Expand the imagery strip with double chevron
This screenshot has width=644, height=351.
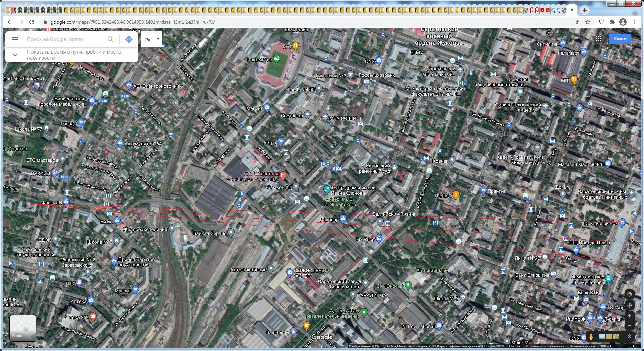[x=629, y=336]
